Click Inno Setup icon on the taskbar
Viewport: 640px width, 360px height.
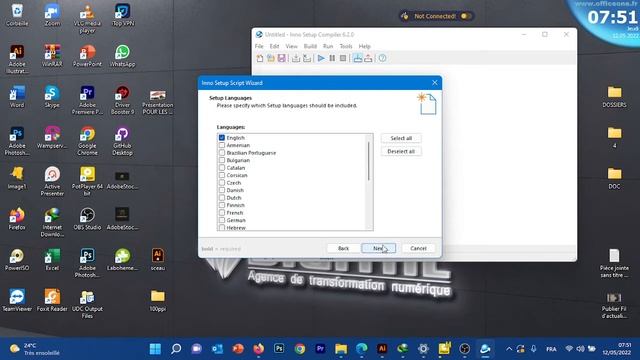coord(485,349)
